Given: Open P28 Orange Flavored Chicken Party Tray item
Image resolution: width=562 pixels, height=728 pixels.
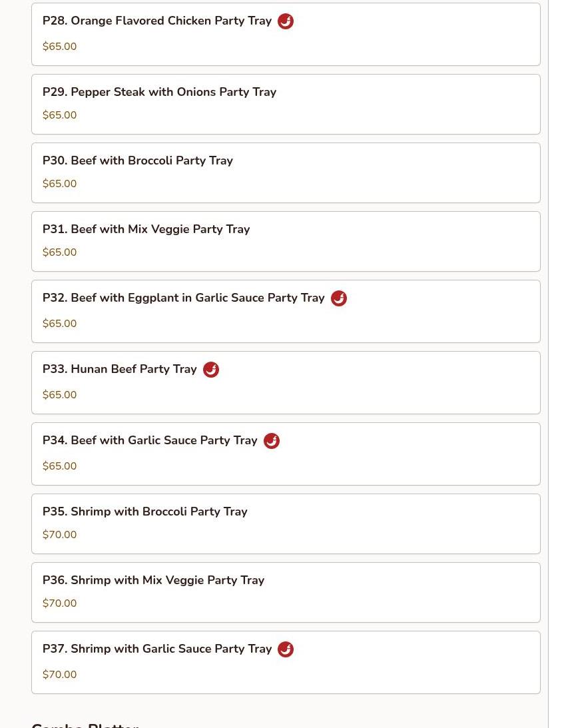Looking at the screenshot, I should (x=286, y=35).
